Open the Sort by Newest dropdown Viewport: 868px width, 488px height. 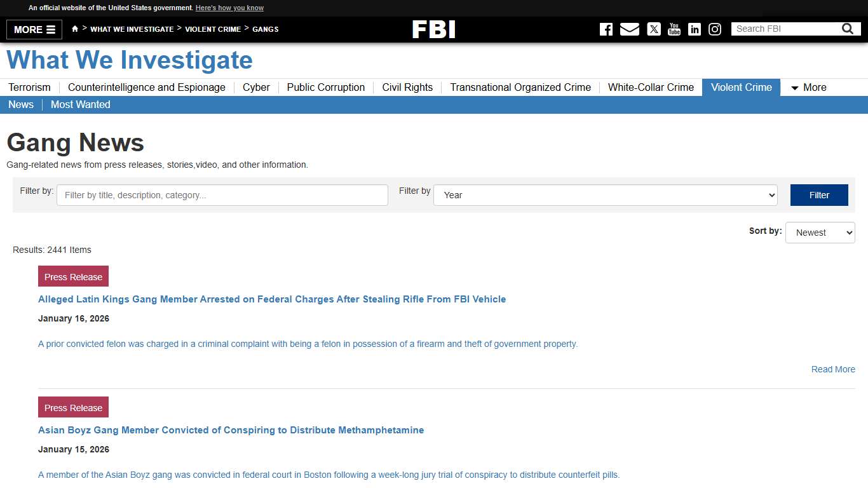click(x=820, y=233)
